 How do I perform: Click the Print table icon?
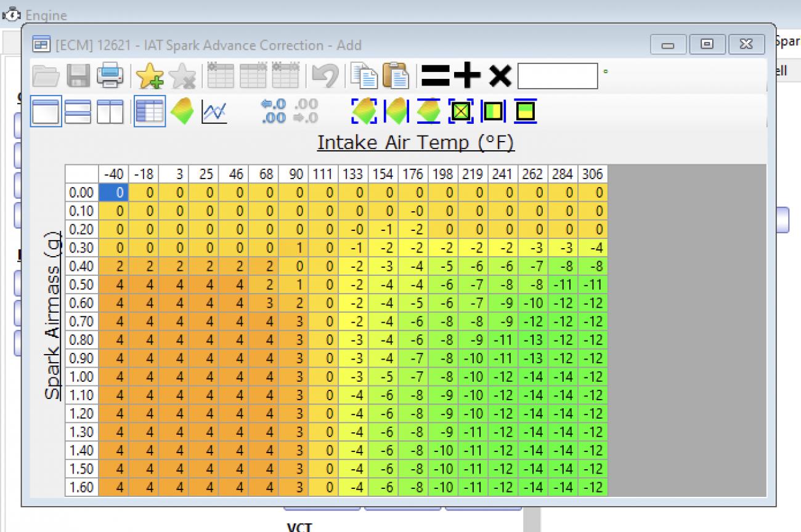coord(110,76)
